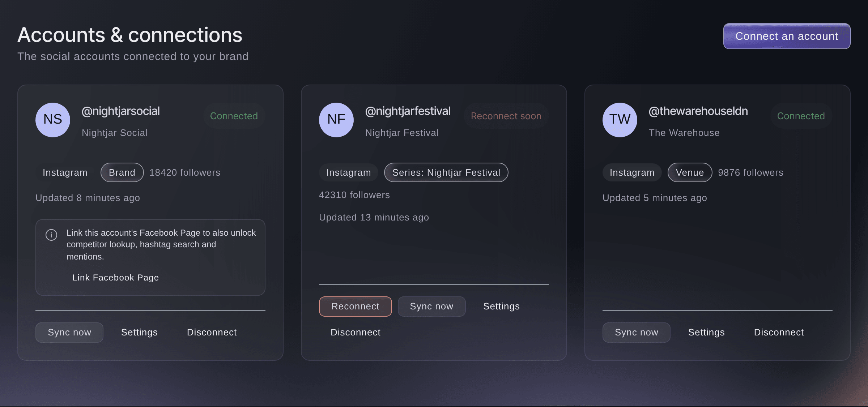Screen dimensions: 868x407
Task: Click Instagram chip on Nightjar Social card
Action: pos(65,173)
